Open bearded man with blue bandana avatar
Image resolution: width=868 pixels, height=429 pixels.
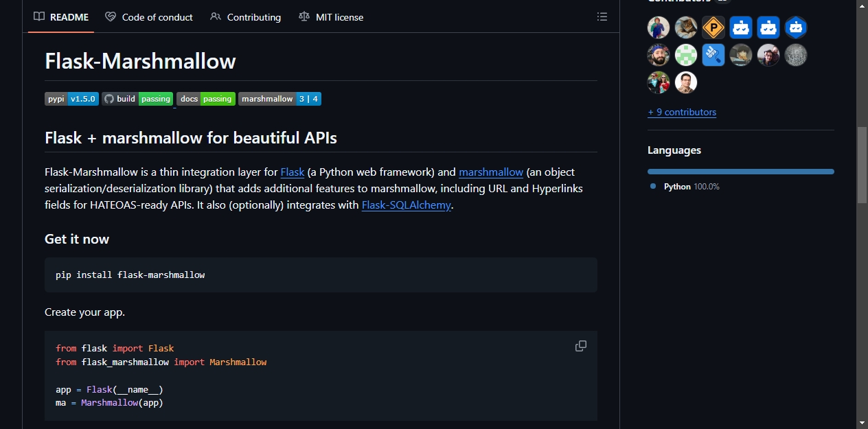click(x=659, y=55)
